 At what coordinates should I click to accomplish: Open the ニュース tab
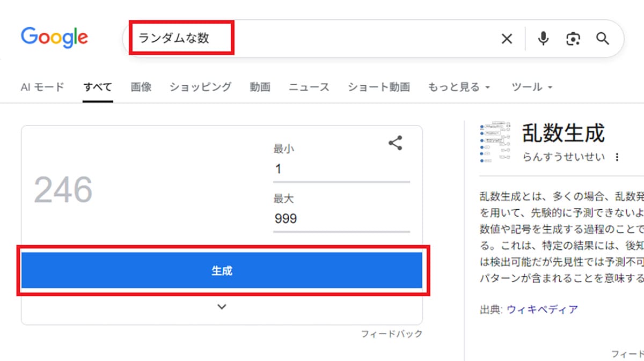click(x=309, y=86)
